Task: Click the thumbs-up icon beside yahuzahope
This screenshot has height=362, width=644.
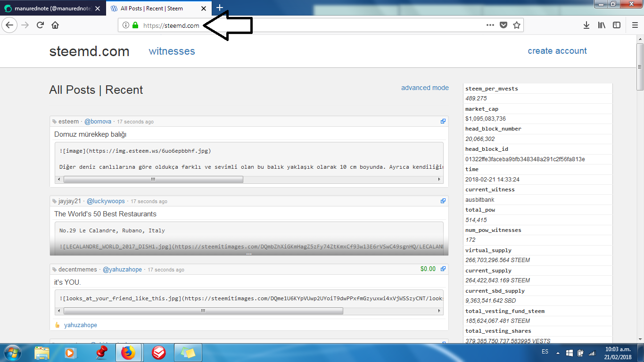Action: tap(58, 325)
